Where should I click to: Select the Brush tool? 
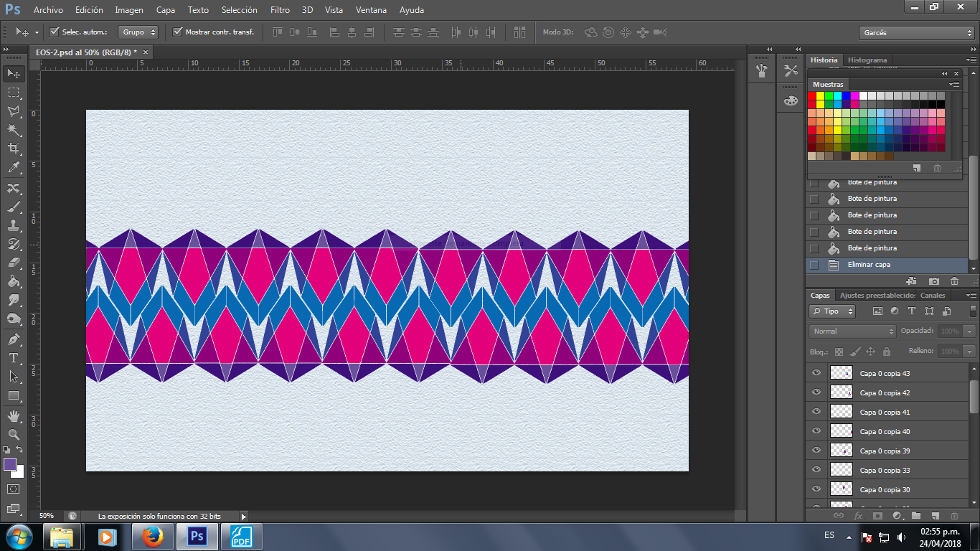coord(14,207)
